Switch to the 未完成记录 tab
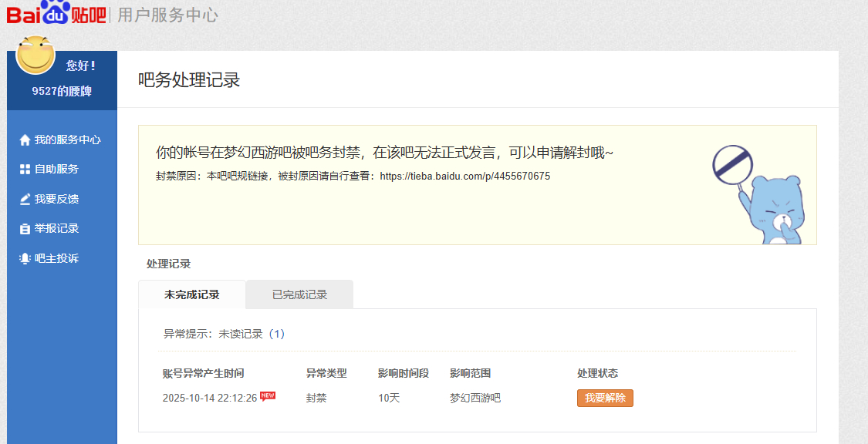Viewport: 868px width, 444px height. 191,294
